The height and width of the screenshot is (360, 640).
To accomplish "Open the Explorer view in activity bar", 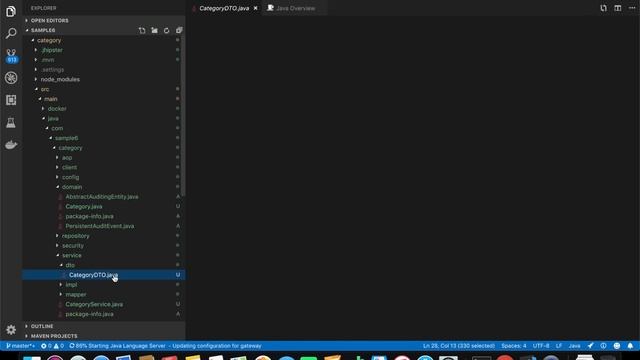I will (x=11, y=11).
